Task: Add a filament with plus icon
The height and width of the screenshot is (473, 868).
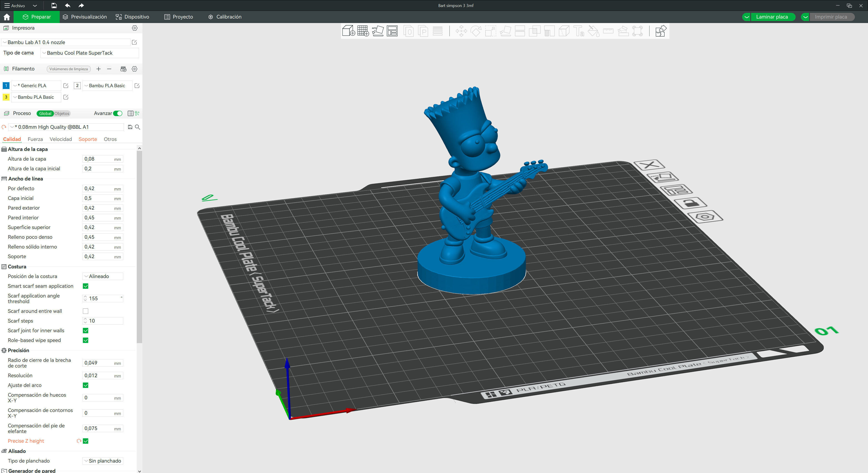Action: [x=98, y=69]
